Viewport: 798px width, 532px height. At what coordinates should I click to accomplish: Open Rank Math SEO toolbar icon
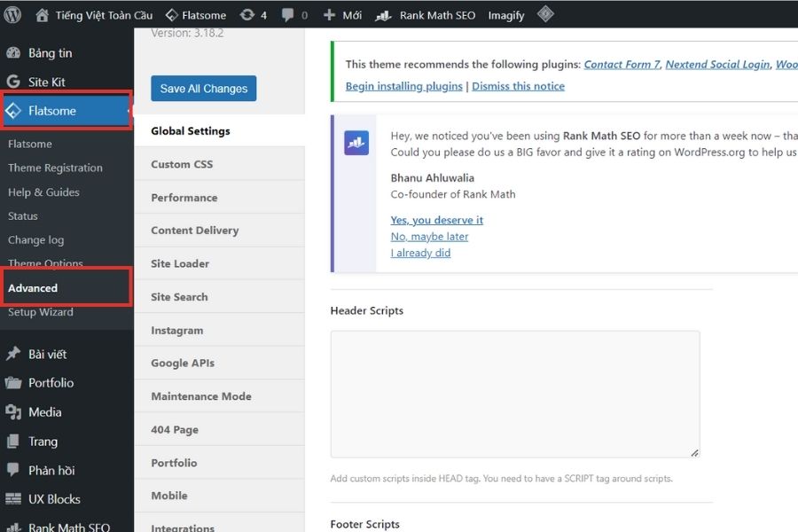[x=383, y=15]
